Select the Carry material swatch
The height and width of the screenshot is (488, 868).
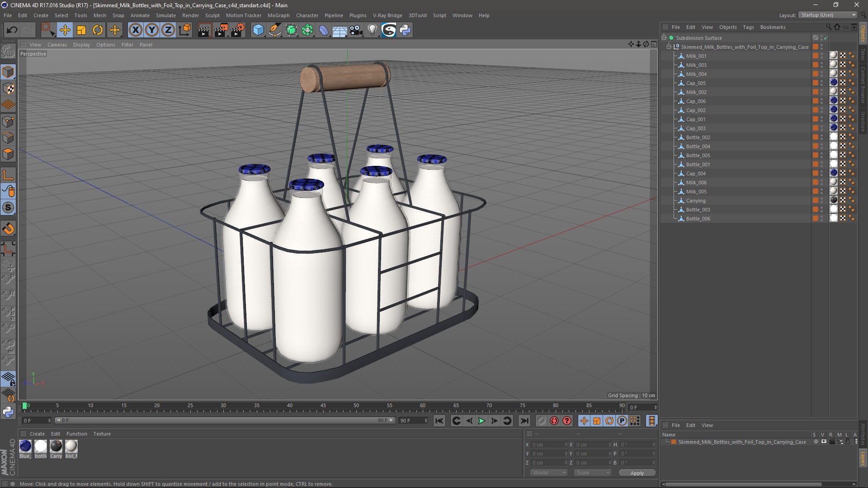pos(56,446)
